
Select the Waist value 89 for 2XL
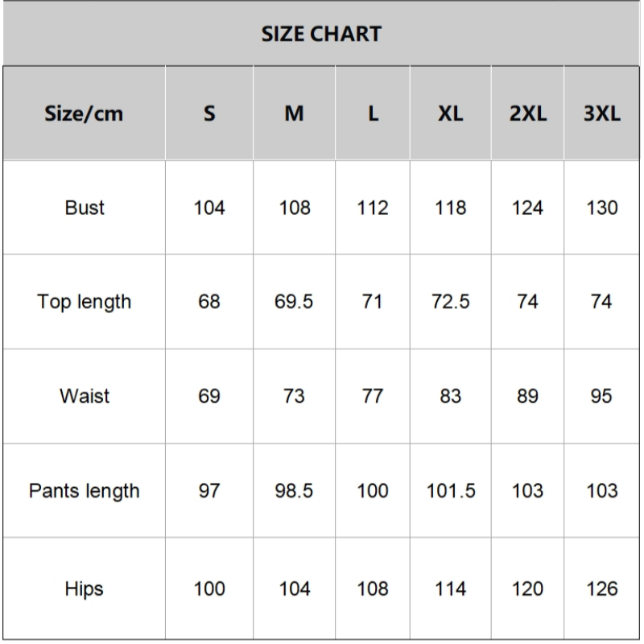[527, 396]
